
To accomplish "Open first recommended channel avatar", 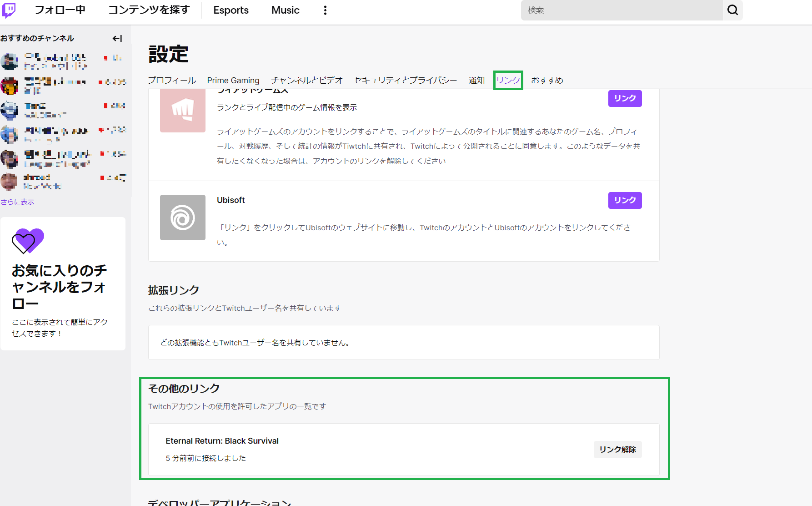I will coord(9,61).
